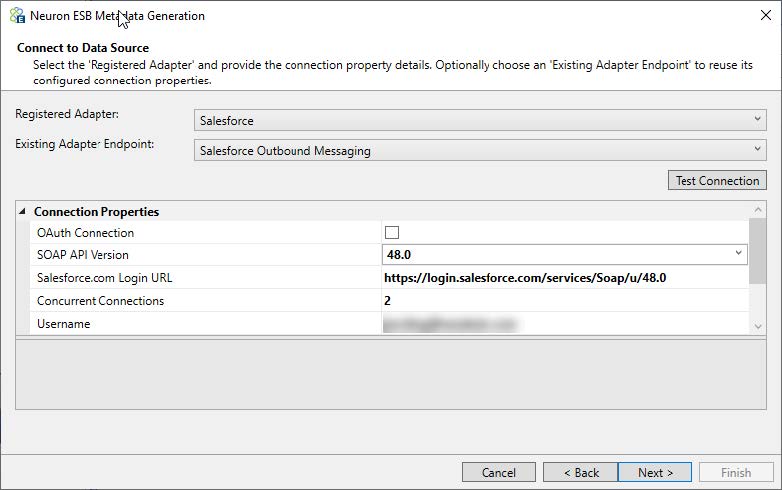Screen dimensions: 782x490
Task: Click the property grid scroll down arrow
Action: coord(758,327)
